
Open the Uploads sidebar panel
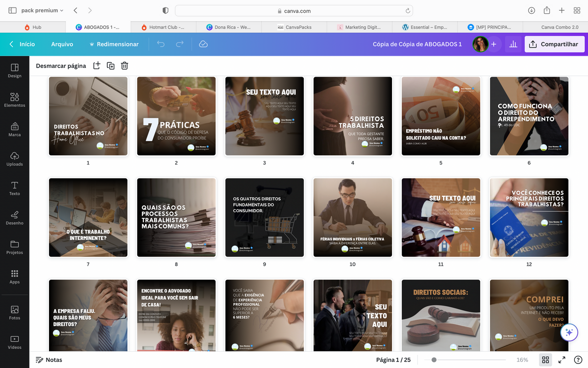(14, 158)
